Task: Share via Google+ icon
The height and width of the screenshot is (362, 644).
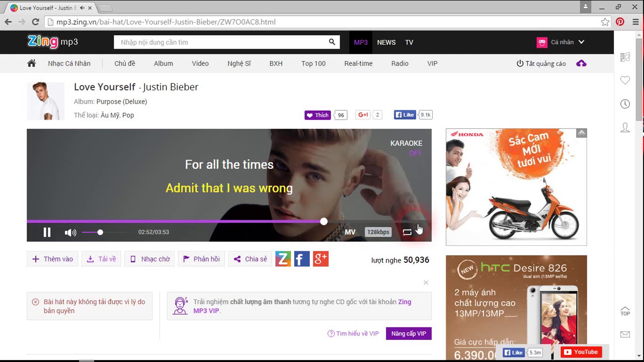Action: tap(320, 259)
